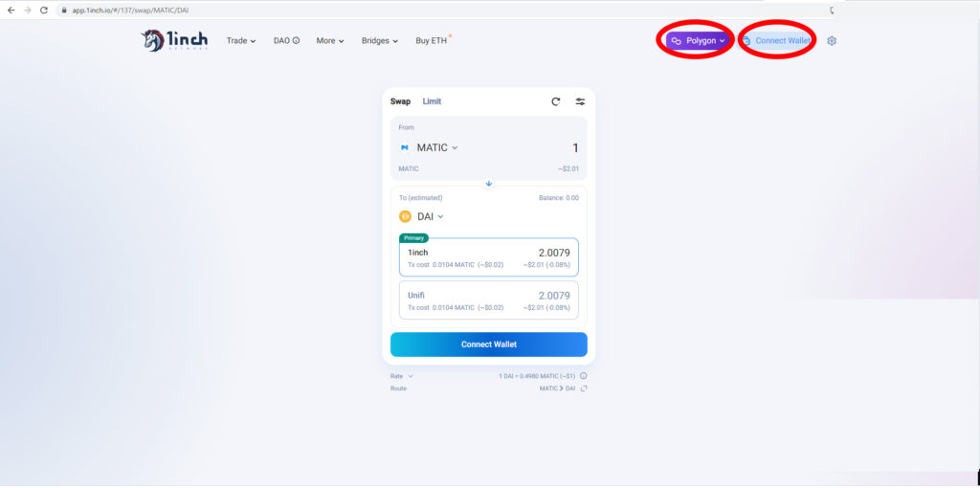Click the wallet icon in header button
Viewport: 980px width, 488px height.
pos(746,40)
